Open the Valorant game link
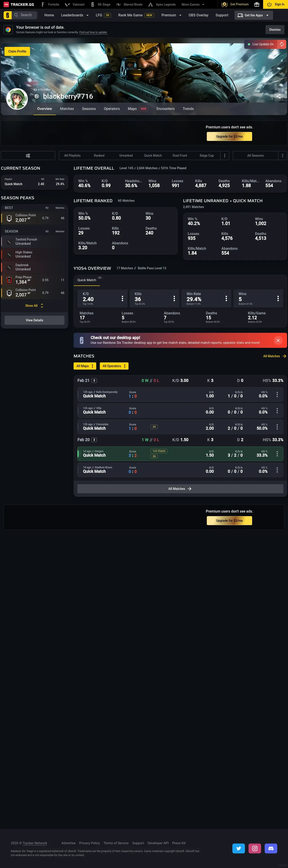288x868 pixels. click(75, 4)
